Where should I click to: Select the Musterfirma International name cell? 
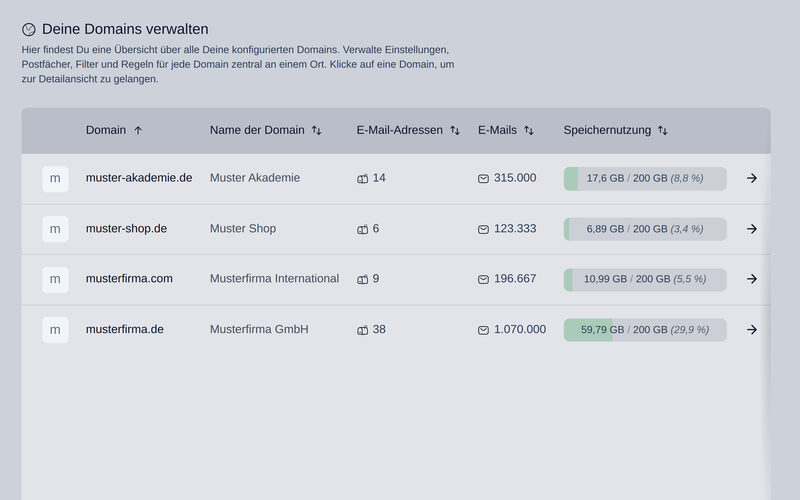coord(274,279)
